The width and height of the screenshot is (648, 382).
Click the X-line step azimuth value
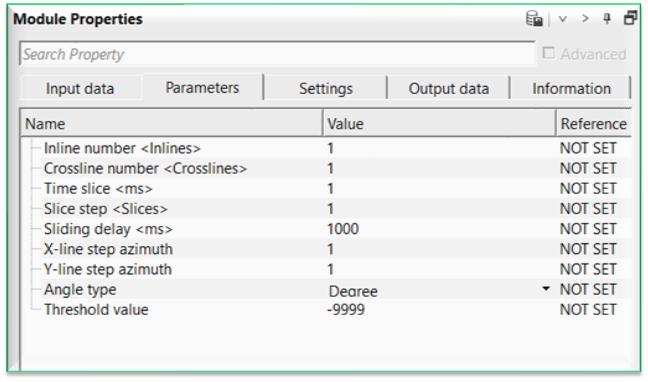pos(330,249)
